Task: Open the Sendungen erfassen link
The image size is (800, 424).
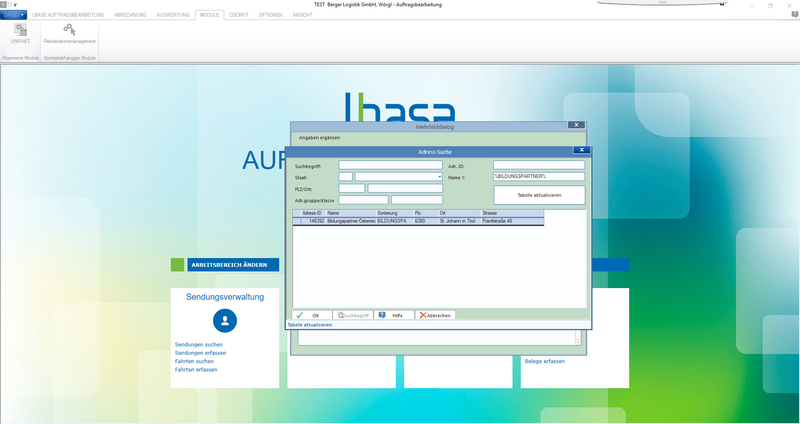Action: pos(200,353)
